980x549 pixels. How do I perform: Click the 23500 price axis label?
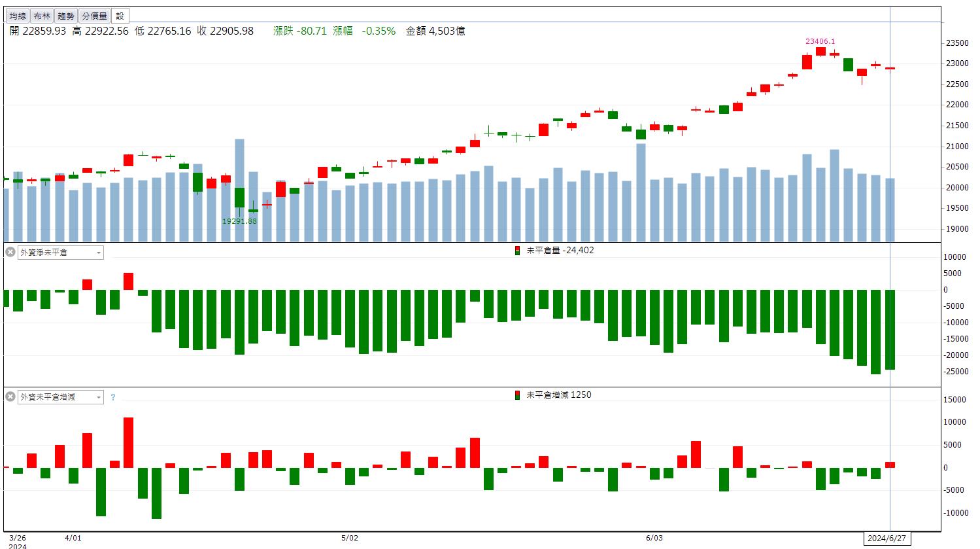957,43
